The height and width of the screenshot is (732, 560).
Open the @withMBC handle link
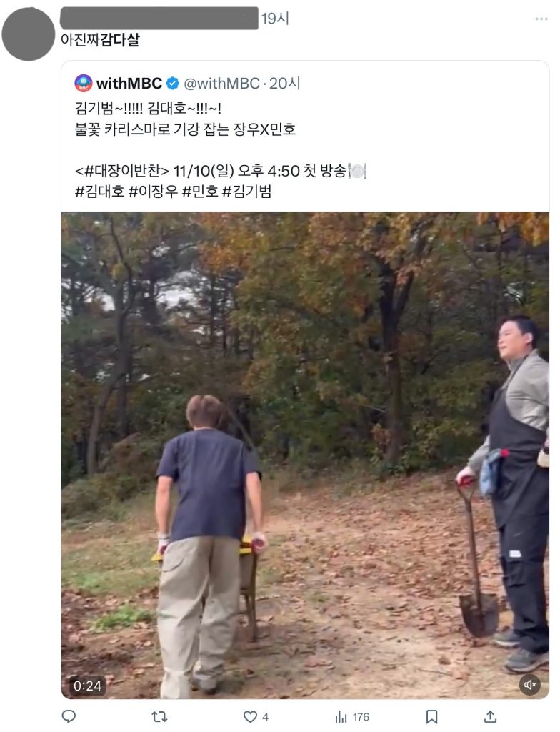[221, 84]
